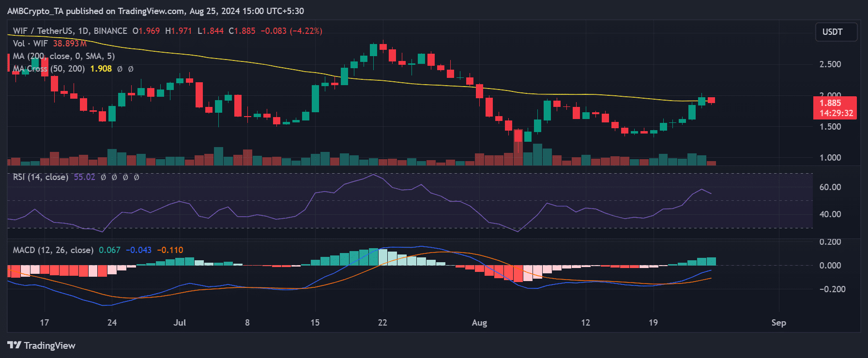Click the Sep label on time axis
This screenshot has width=868, height=358.
coord(778,323)
